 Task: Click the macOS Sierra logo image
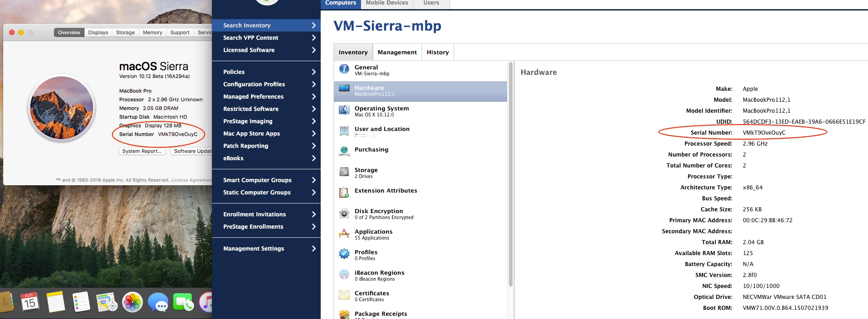[62, 108]
